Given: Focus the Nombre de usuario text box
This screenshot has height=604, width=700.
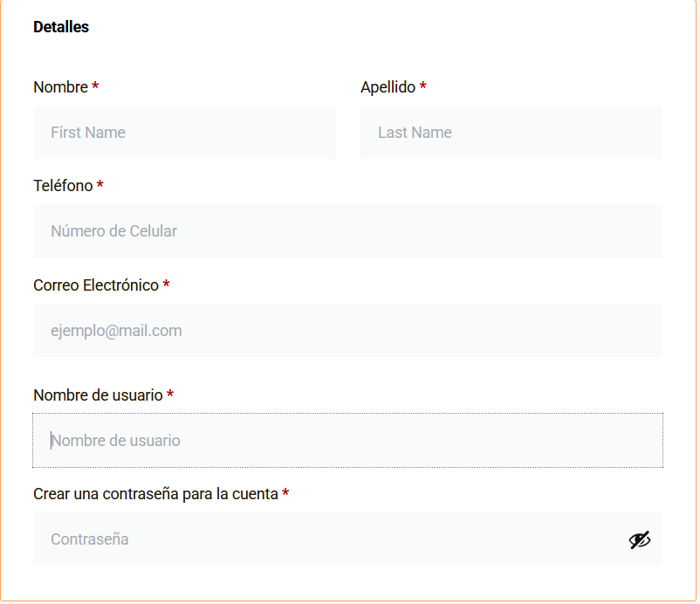Looking at the screenshot, I should pos(347,441).
